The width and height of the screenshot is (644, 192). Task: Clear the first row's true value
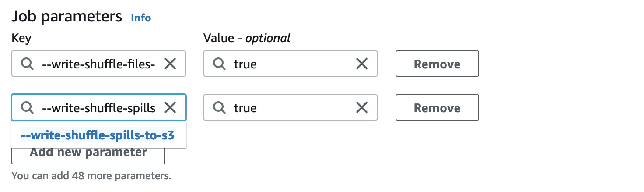pos(361,64)
